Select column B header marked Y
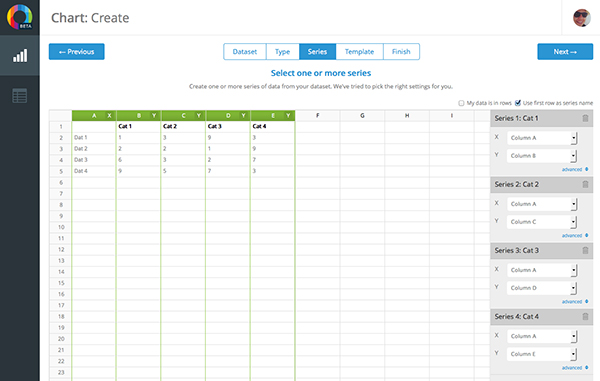The width and height of the screenshot is (600, 381). 139,116
